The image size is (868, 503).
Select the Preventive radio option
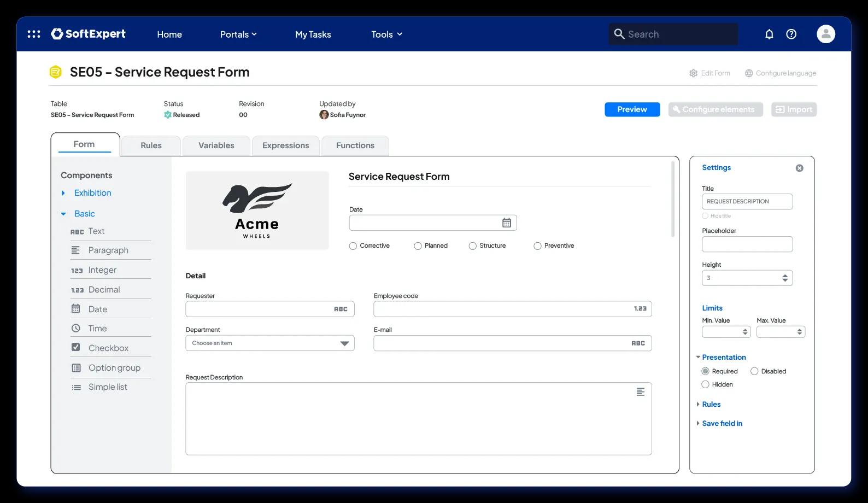click(537, 246)
